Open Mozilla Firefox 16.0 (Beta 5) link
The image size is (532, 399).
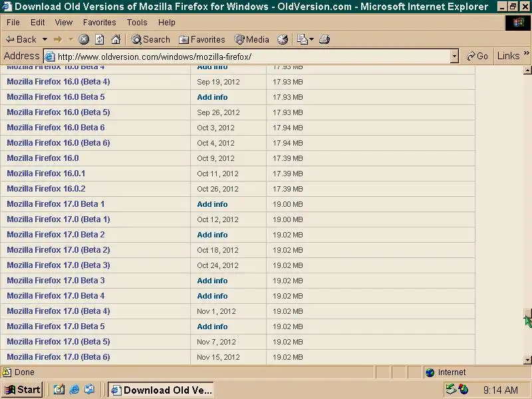click(x=59, y=112)
